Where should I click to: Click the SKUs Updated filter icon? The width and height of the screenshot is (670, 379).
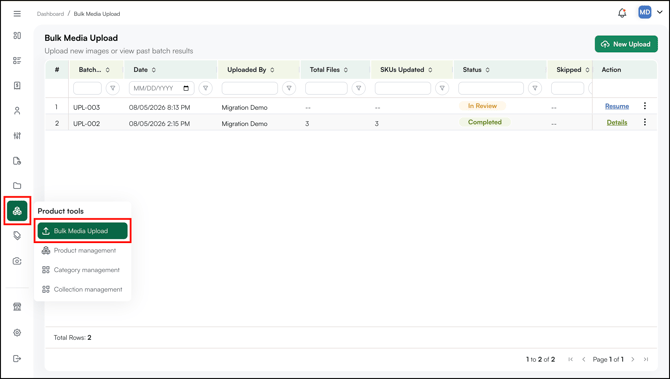442,88
